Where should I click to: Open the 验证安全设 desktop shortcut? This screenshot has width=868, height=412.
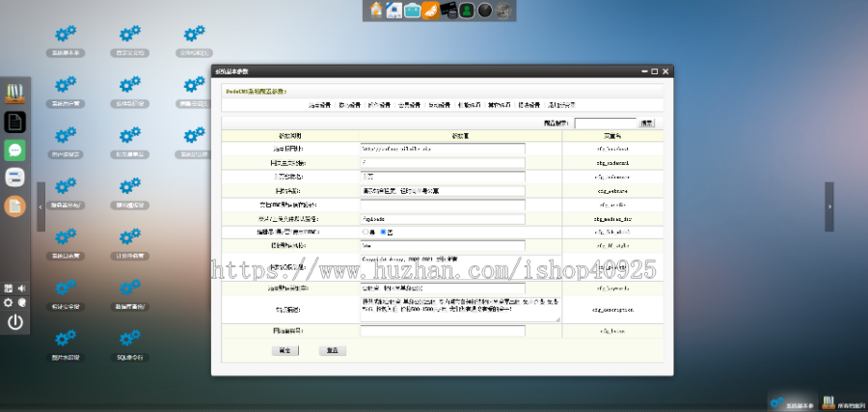click(x=66, y=295)
